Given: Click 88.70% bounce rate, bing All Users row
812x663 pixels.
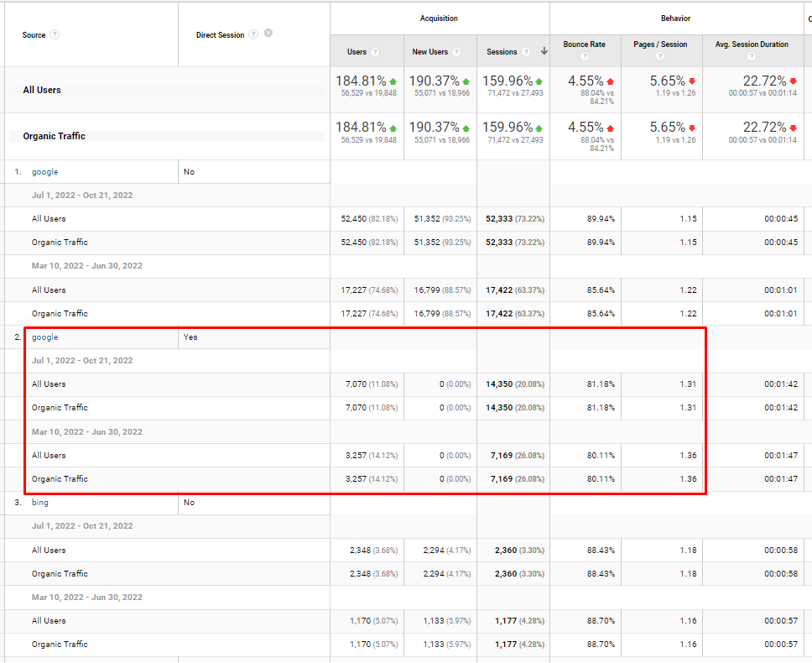Looking at the screenshot, I should tap(601, 620).
